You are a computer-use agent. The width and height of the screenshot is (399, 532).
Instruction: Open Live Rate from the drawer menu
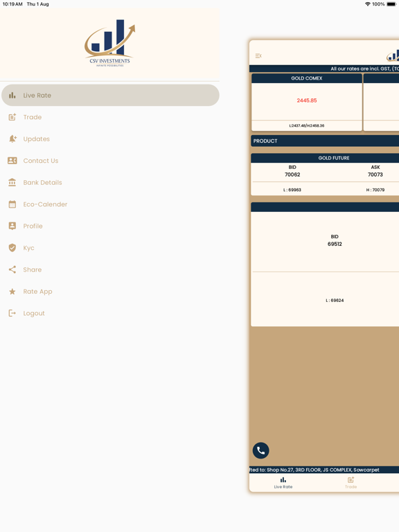110,96
